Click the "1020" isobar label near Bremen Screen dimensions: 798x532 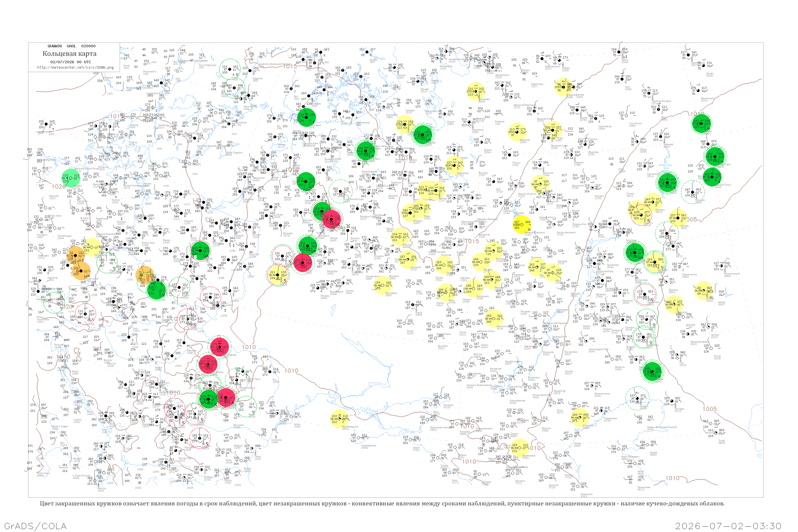(59, 187)
